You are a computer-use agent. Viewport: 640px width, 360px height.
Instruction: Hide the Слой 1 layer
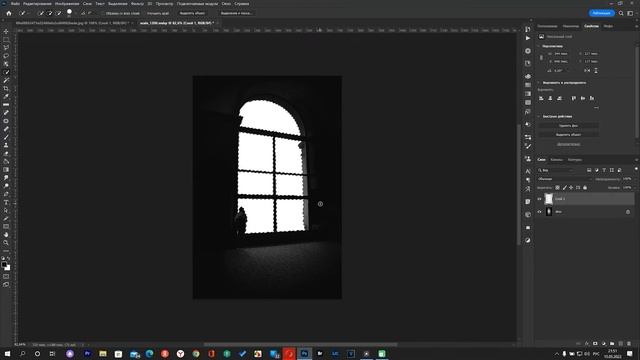pyautogui.click(x=539, y=199)
